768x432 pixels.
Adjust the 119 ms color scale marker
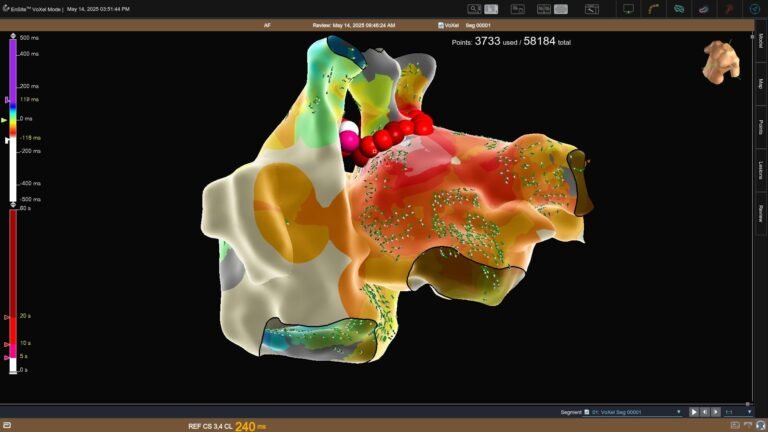point(8,100)
